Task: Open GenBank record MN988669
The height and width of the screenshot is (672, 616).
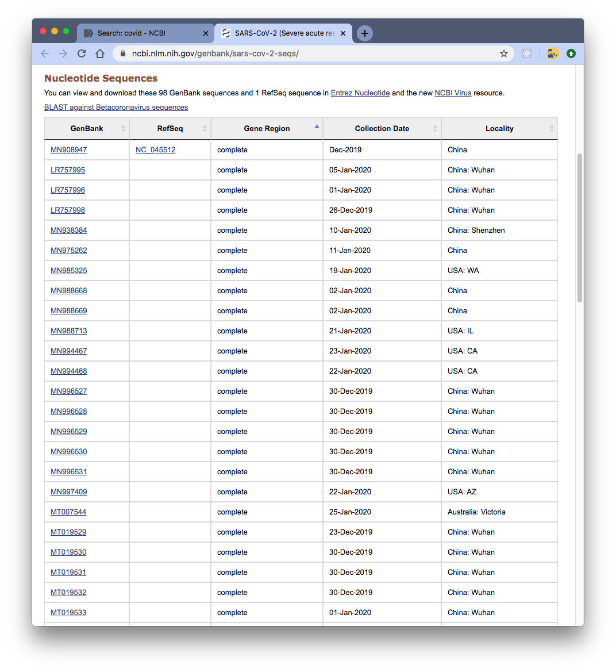Action: click(x=68, y=311)
